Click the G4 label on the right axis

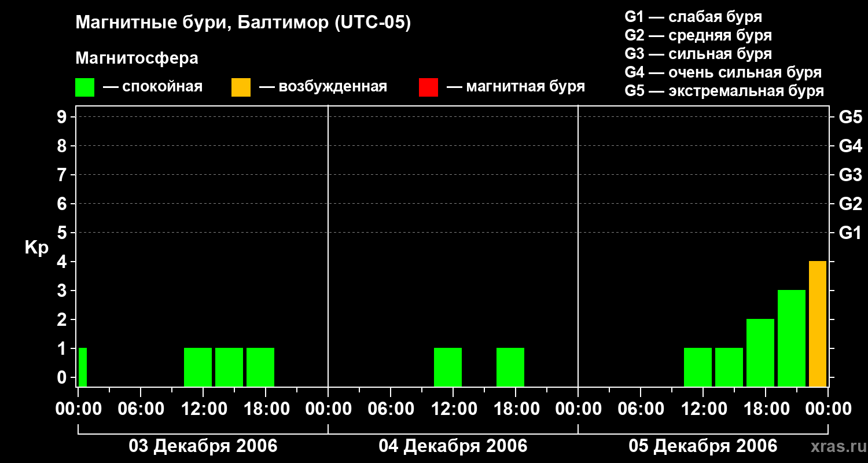pyautogui.click(x=850, y=146)
